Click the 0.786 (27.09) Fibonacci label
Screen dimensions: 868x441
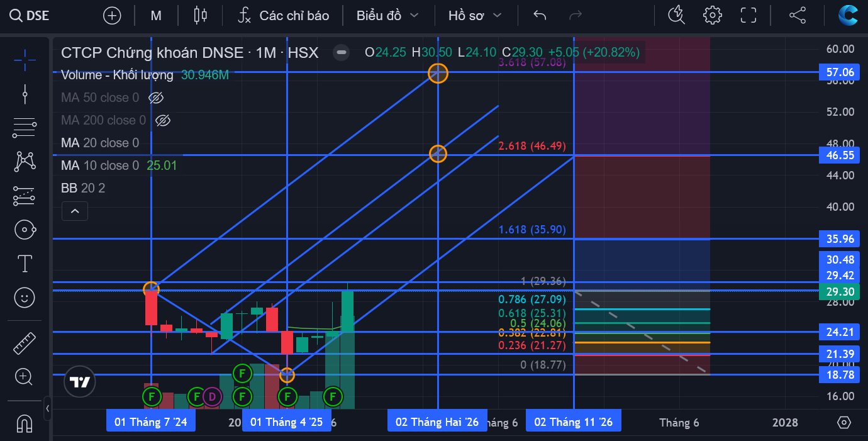point(532,299)
